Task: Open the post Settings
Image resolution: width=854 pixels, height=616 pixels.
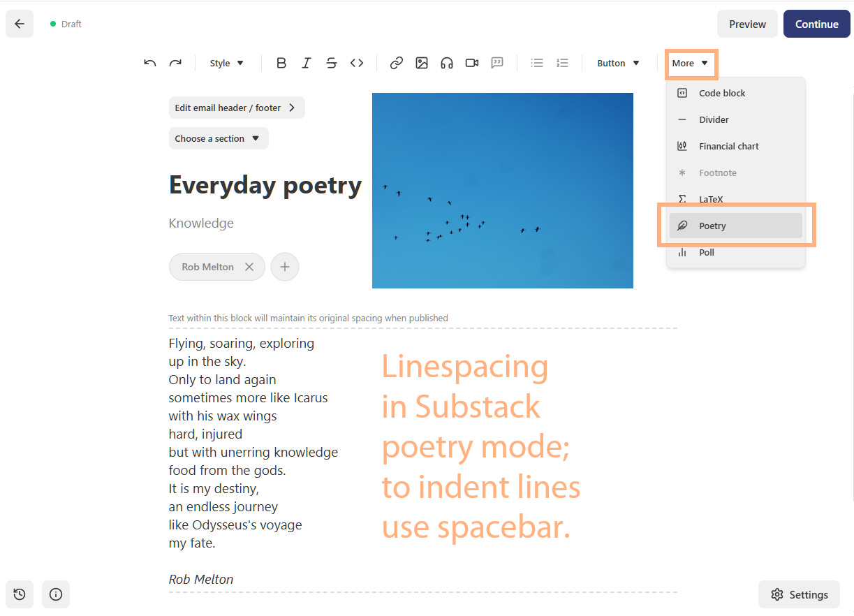Action: (x=798, y=594)
